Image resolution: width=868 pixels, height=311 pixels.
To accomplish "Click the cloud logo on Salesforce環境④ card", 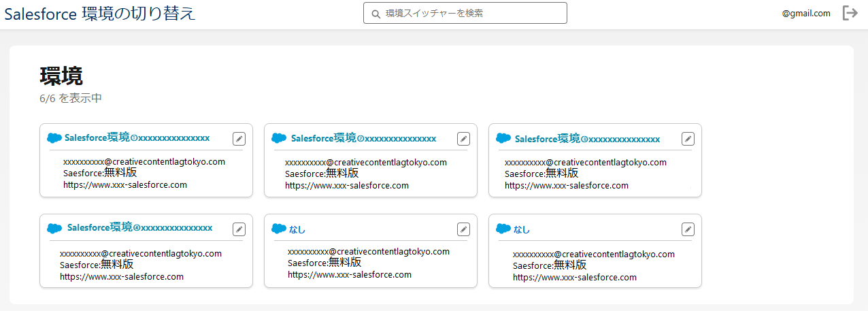I will point(54,229).
